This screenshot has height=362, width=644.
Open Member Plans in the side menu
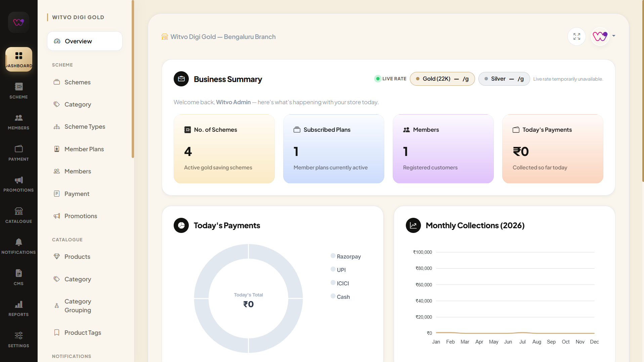(85, 149)
